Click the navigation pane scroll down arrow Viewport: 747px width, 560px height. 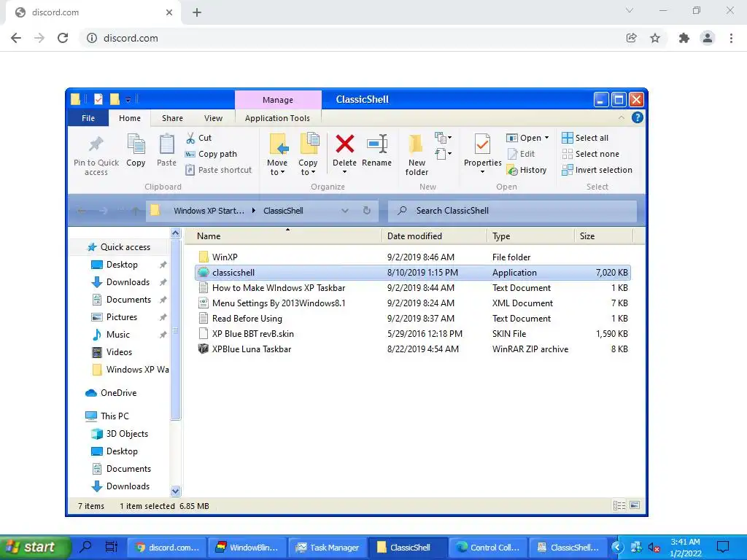pyautogui.click(x=175, y=491)
